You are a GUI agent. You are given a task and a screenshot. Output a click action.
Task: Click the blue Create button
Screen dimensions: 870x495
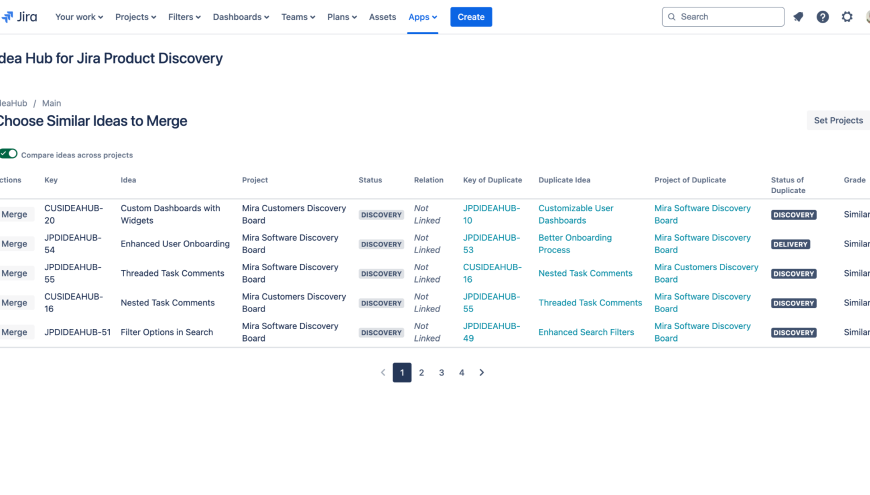point(471,17)
